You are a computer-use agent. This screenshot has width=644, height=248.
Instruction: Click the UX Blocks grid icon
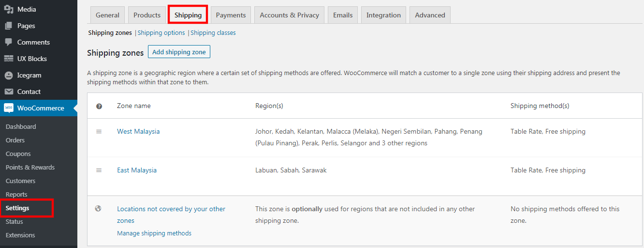[9, 59]
